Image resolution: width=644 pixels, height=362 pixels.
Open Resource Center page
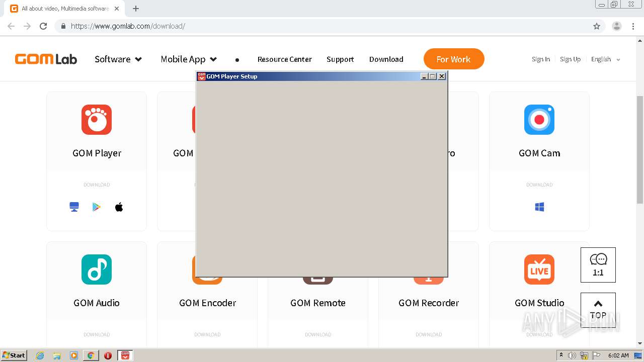click(285, 59)
